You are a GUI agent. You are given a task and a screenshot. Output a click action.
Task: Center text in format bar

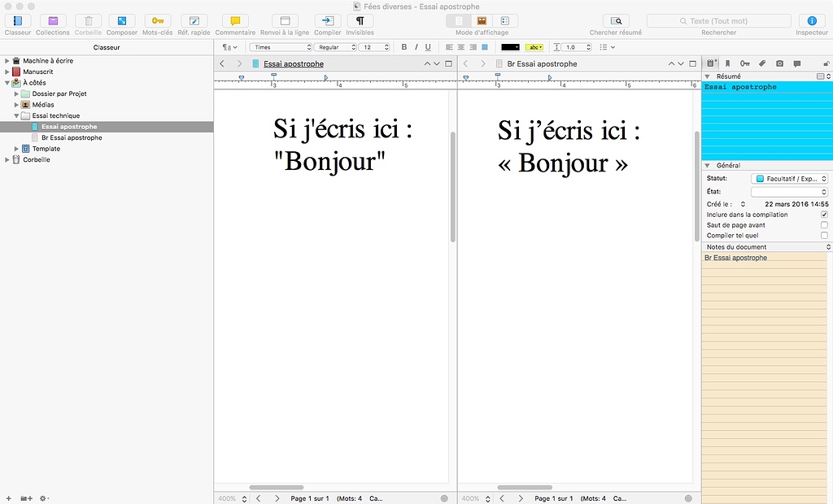click(x=461, y=47)
